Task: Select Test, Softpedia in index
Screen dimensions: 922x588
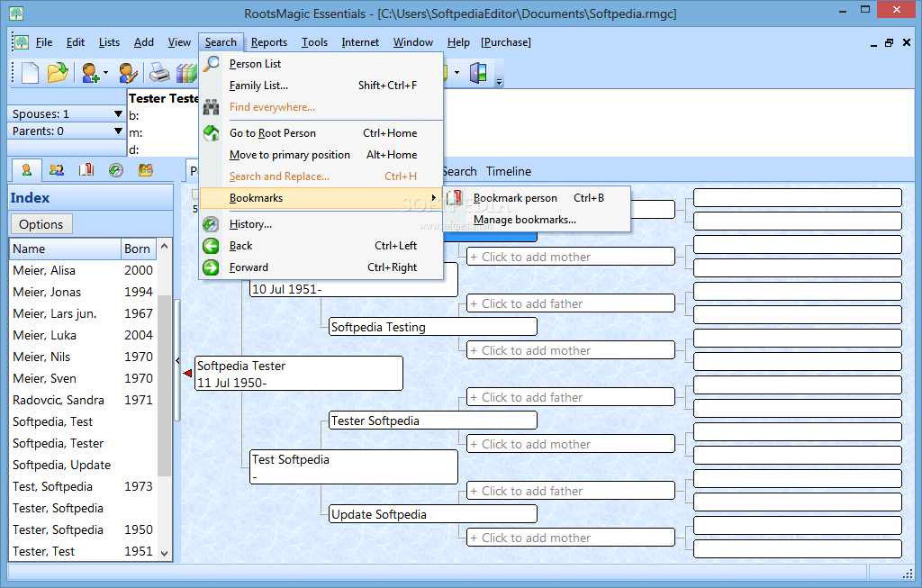Action: click(84, 486)
